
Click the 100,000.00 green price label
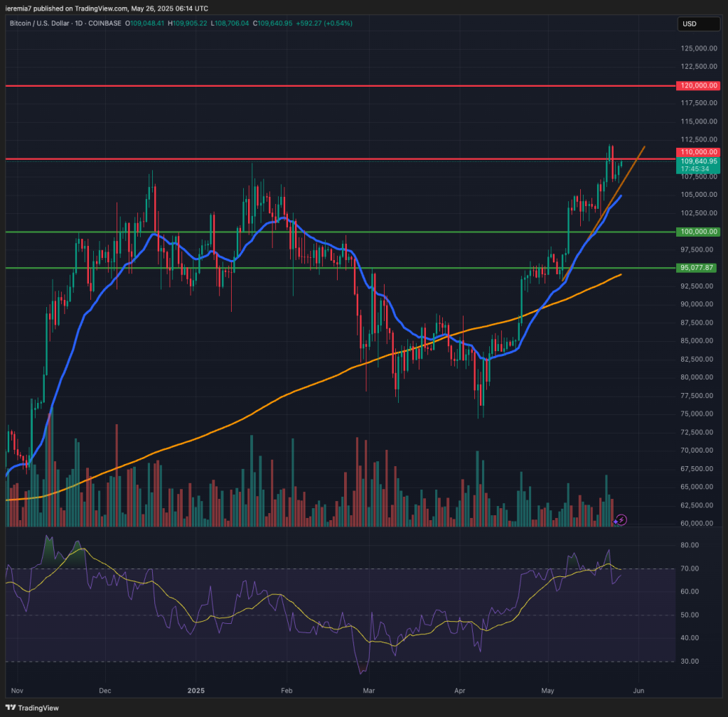coord(698,232)
